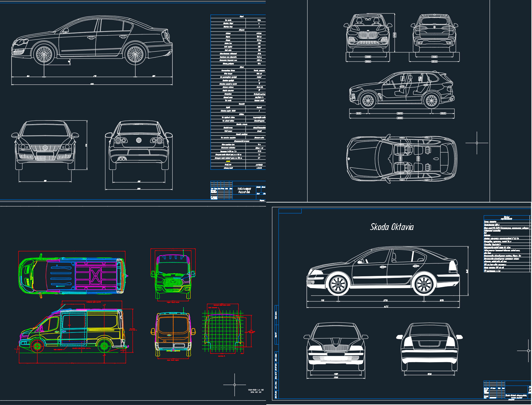
Task: Select the Skoda Oktavia side view drawing
Action: (x=383, y=271)
